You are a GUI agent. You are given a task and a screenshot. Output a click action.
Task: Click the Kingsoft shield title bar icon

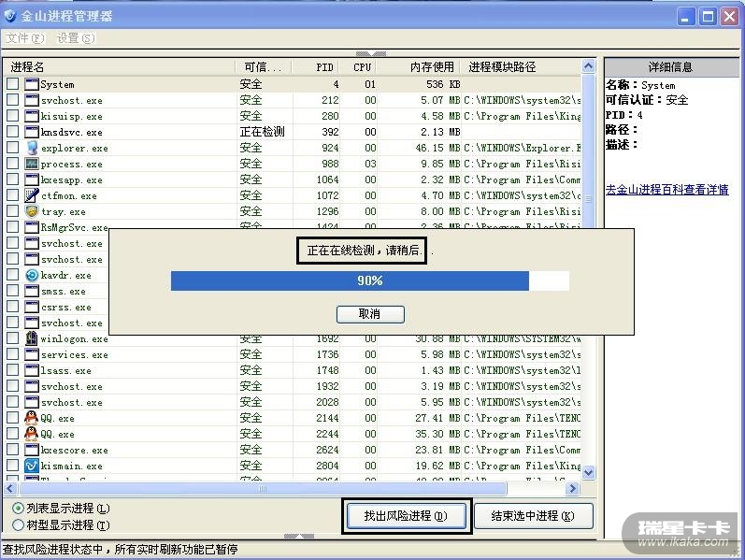tap(10, 16)
